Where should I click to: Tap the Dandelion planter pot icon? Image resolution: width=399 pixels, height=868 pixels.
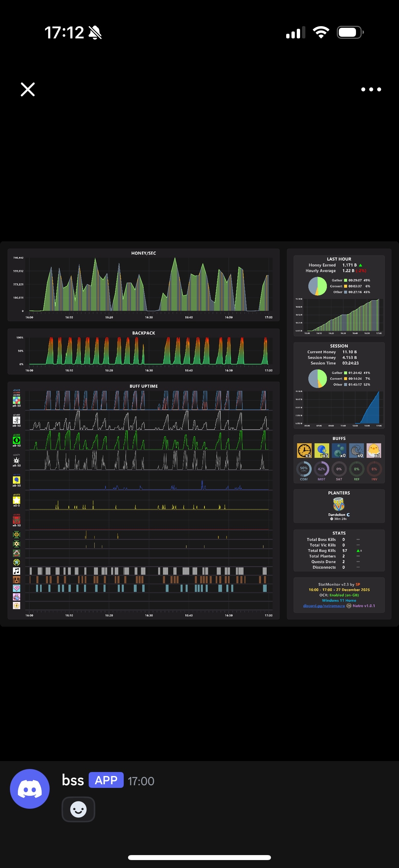point(339,505)
